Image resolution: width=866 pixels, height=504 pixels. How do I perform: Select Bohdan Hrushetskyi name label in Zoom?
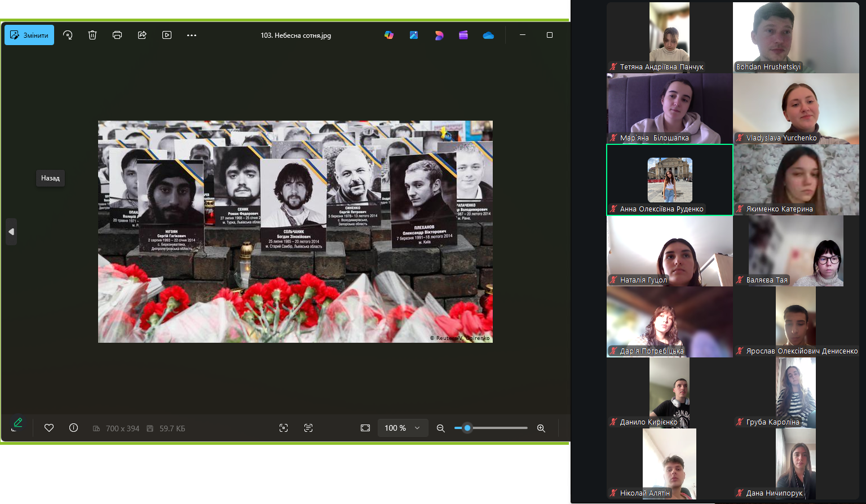[768, 67]
